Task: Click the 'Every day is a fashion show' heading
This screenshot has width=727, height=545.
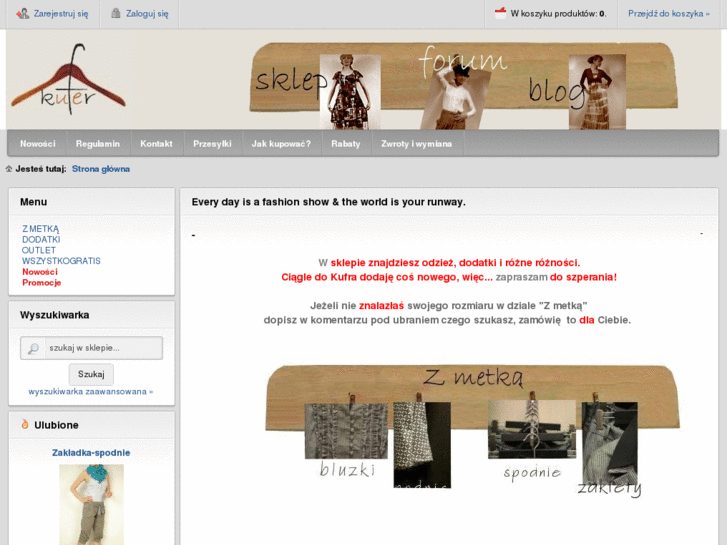Action: [x=329, y=202]
